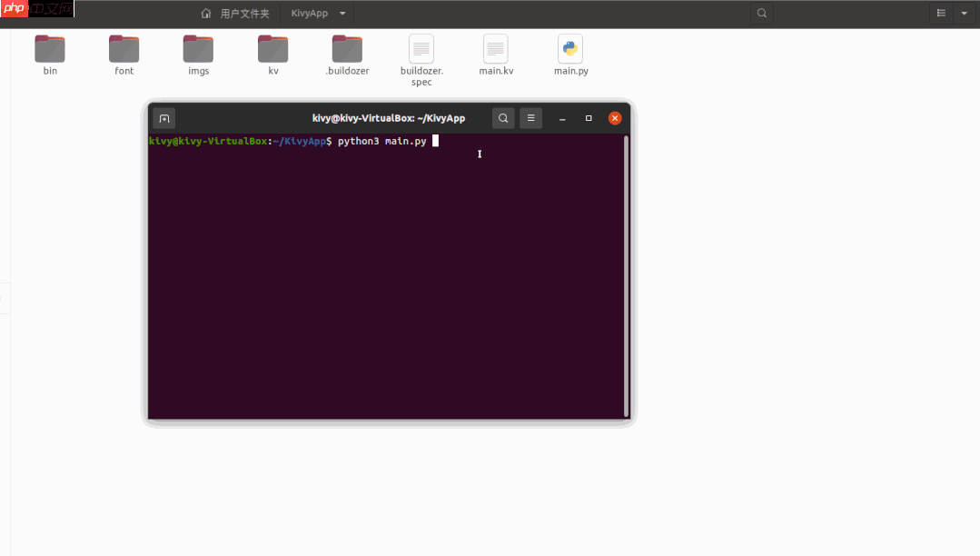Click the new-tab icon in the terminal titlebar
This screenshot has height=556, width=980.
coord(163,118)
